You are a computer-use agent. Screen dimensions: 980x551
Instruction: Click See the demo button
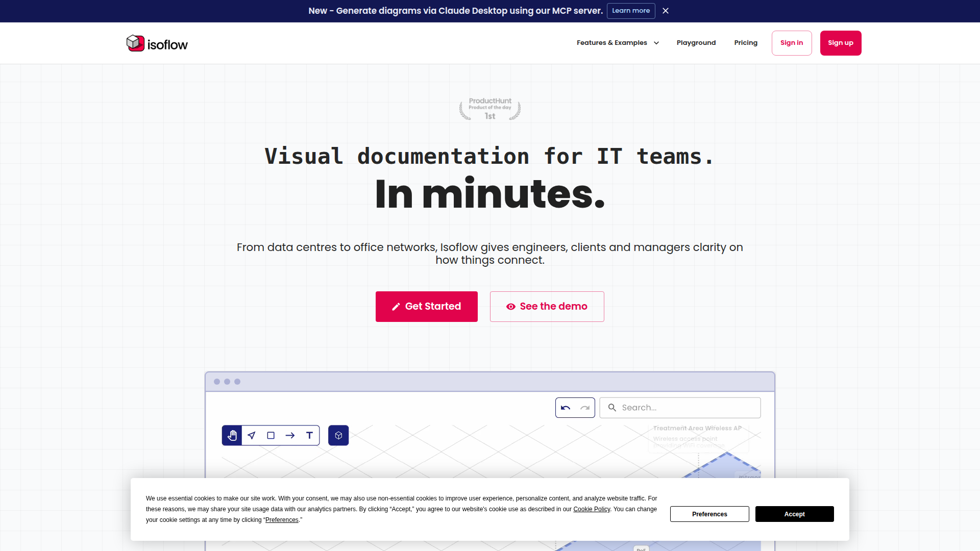[547, 307]
